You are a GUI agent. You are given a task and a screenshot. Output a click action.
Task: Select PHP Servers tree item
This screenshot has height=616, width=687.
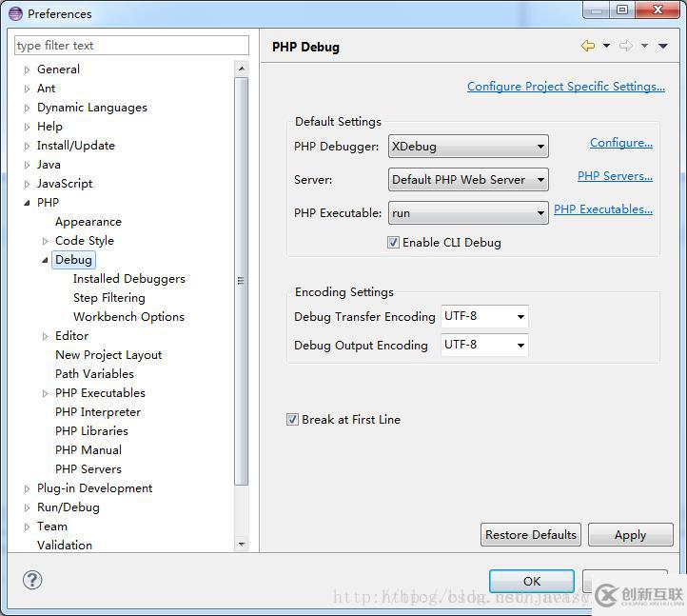[x=88, y=469]
